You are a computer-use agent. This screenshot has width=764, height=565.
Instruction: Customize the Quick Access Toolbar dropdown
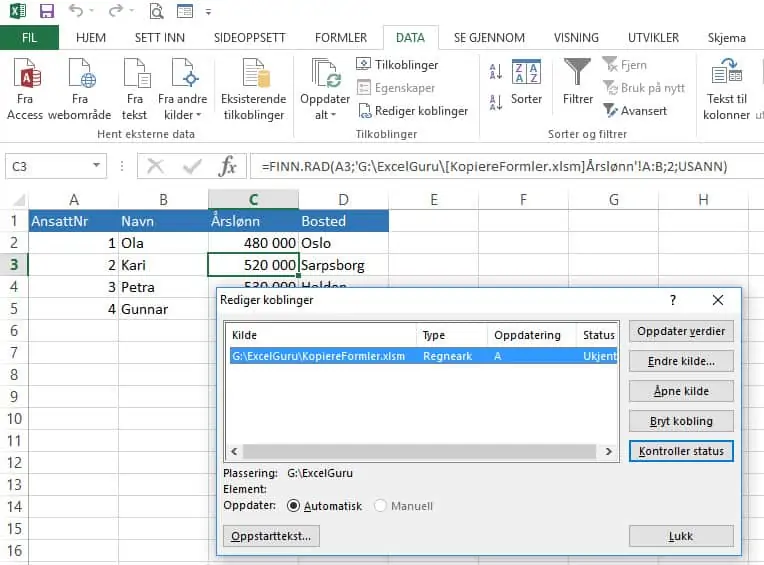pos(208,12)
